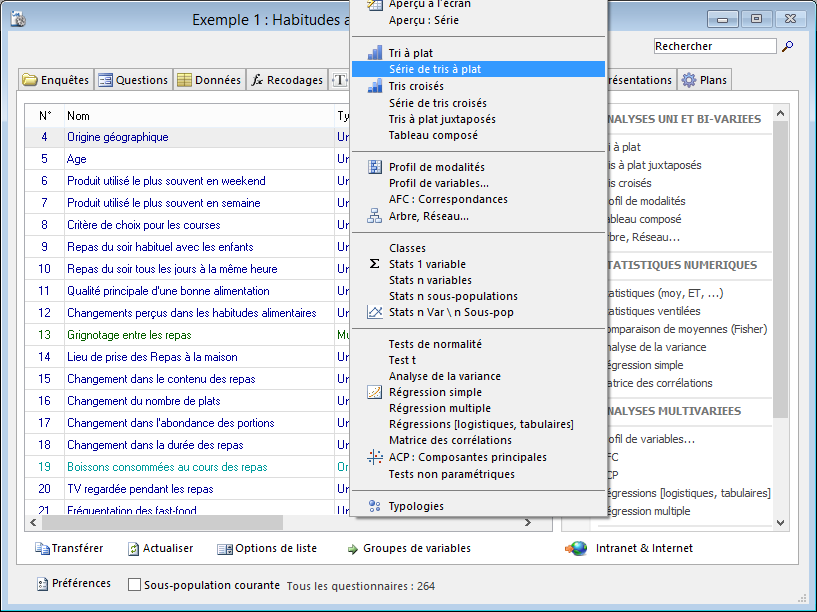Switch to the Questions tab
This screenshot has width=817, height=612.
coord(133,80)
